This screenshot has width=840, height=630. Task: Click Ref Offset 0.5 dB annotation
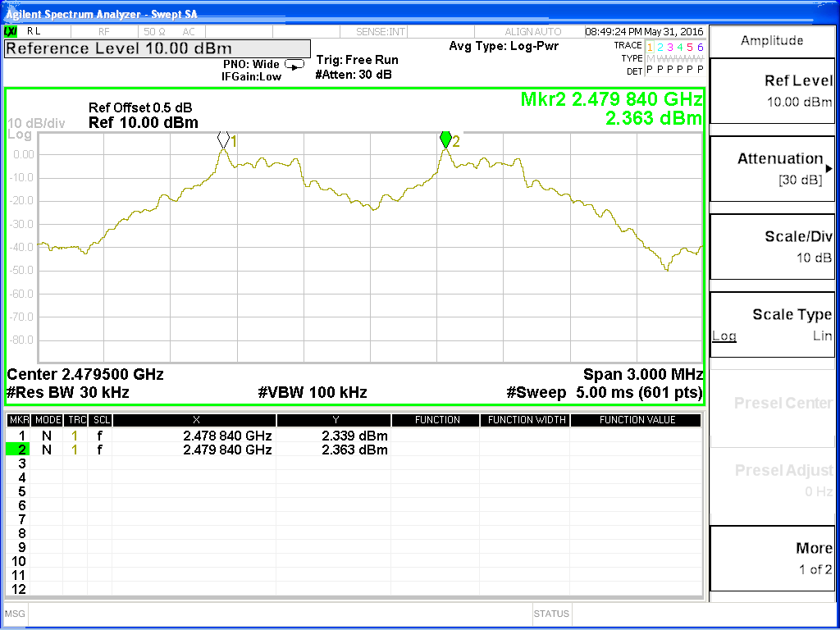point(140,108)
